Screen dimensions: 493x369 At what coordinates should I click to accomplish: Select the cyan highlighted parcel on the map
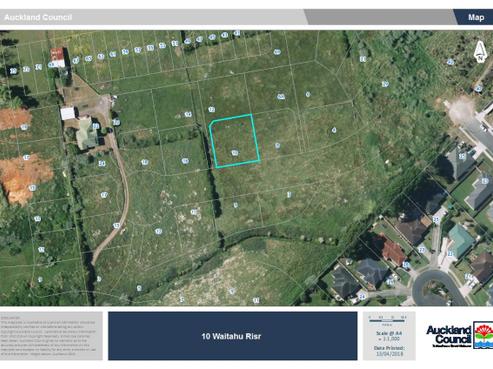[234, 141]
